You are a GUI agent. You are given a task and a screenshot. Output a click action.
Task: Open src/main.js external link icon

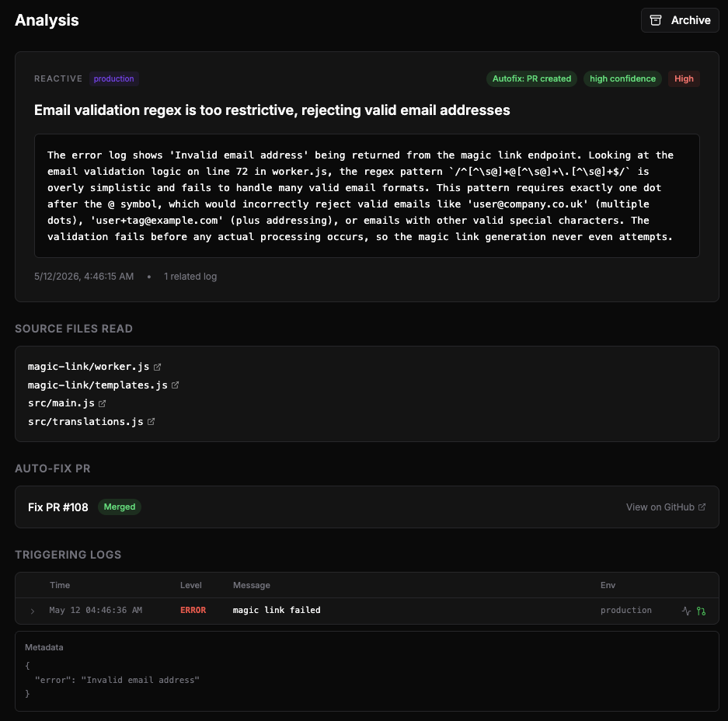click(x=102, y=403)
